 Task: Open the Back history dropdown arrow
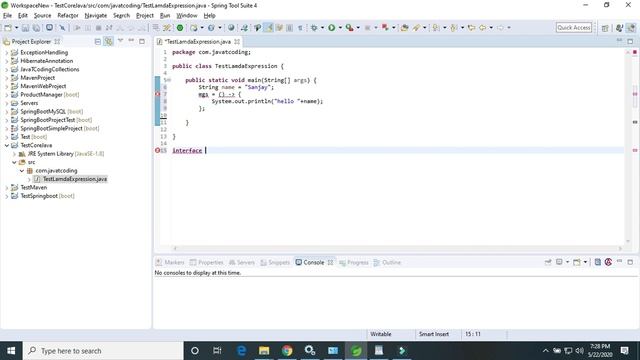[491, 28]
